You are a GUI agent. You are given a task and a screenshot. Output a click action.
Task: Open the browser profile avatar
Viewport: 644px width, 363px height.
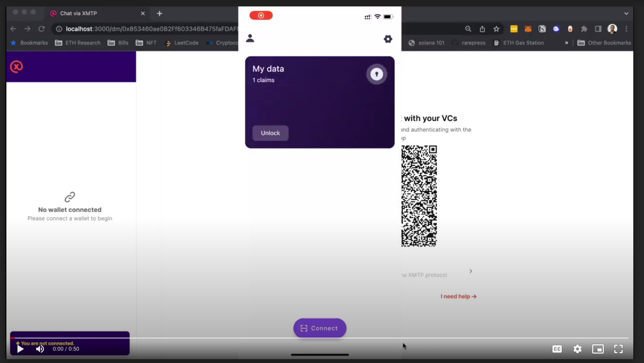point(612,29)
